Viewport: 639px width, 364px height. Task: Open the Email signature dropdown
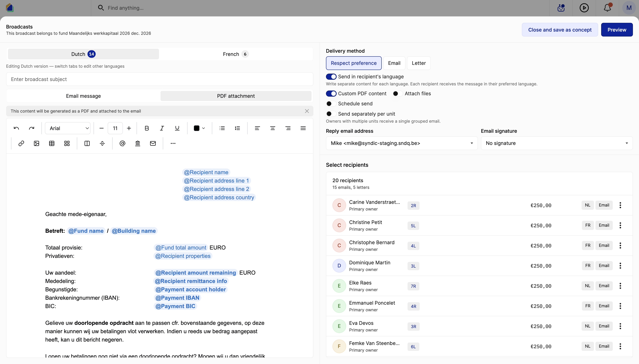pos(556,143)
